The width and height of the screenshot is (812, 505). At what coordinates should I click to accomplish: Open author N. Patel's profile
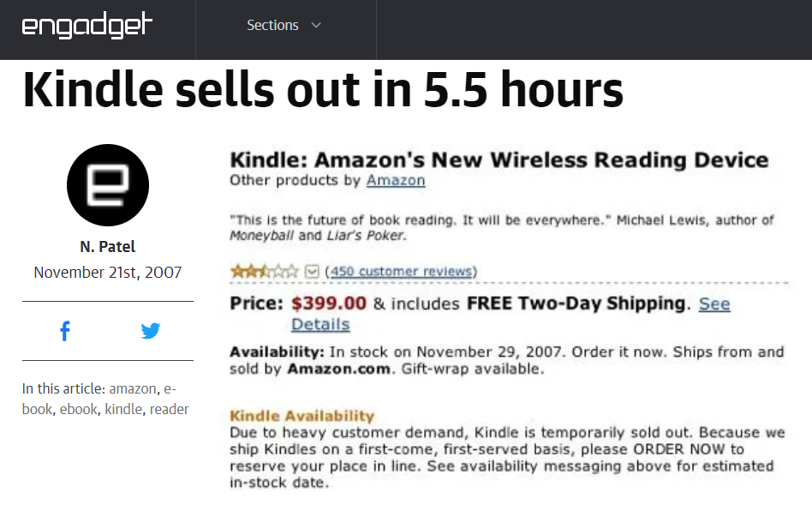click(x=108, y=247)
